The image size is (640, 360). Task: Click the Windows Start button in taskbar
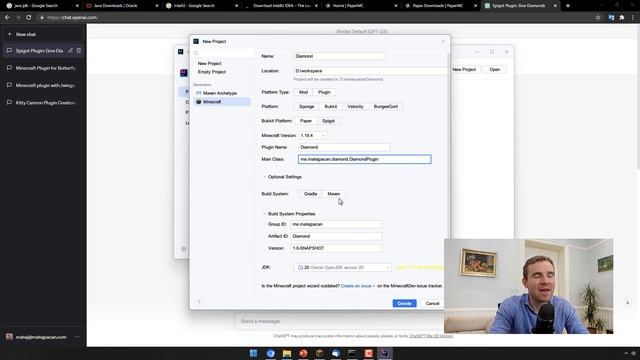pos(253,353)
